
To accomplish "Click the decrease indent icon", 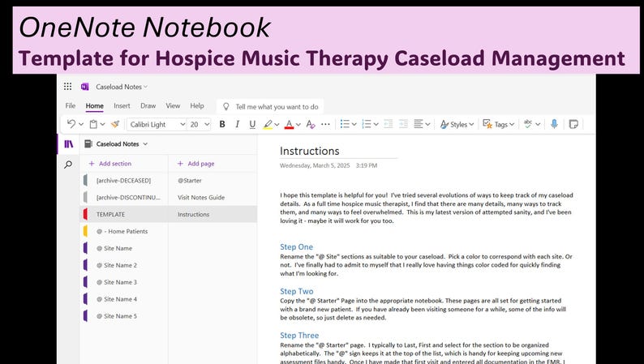I will [389, 124].
